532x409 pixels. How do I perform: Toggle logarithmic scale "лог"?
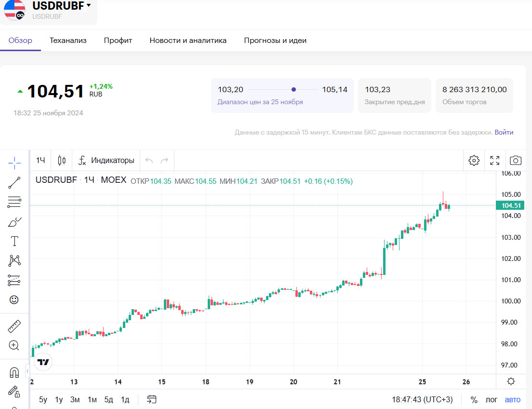point(492,399)
